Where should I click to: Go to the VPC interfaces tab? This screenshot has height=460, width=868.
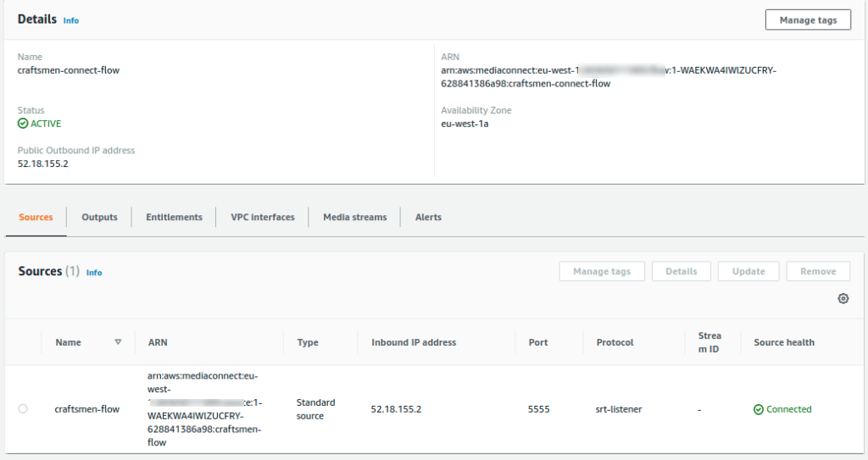263,217
